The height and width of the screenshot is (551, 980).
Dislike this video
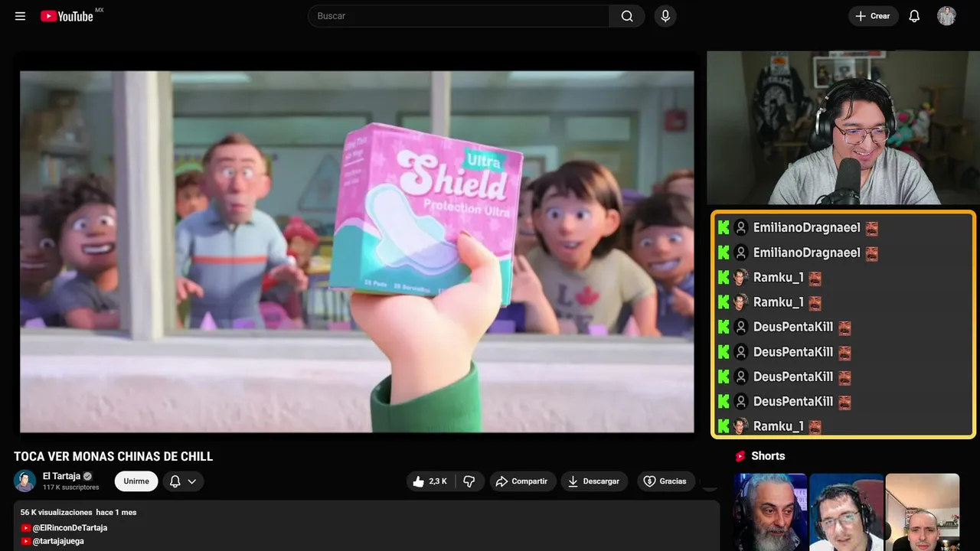click(x=469, y=481)
